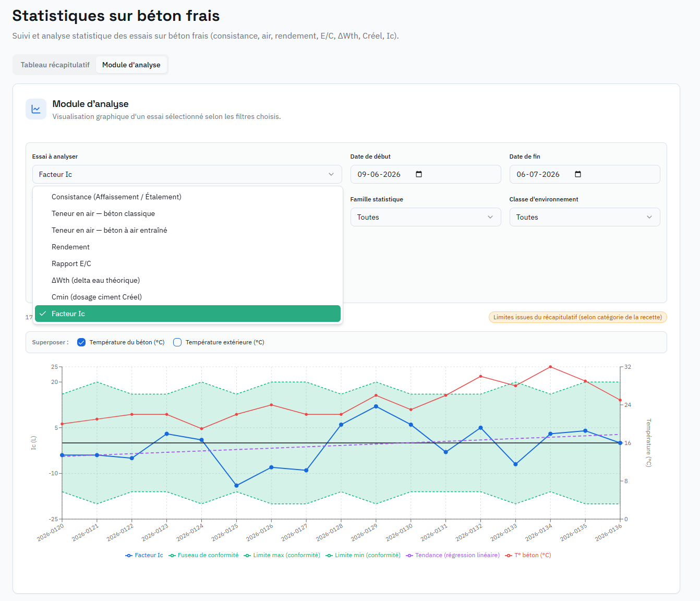Click the Statistiques sur béton frais heading
Screen dimensions: 700x601
116,16
